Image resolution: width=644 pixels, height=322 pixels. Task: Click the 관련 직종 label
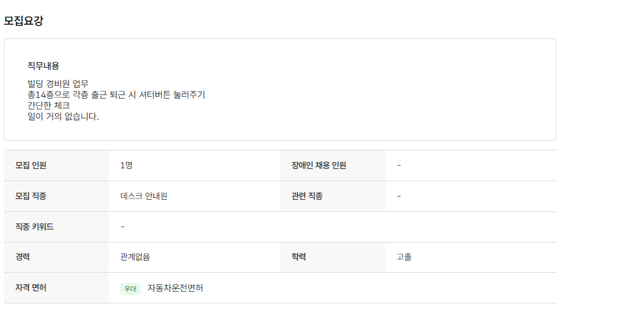(307, 196)
